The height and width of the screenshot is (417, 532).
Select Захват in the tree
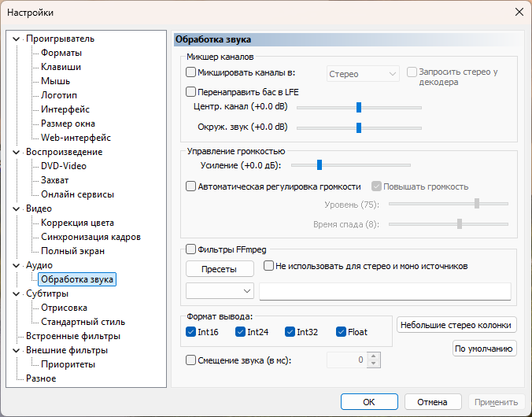[54, 180]
